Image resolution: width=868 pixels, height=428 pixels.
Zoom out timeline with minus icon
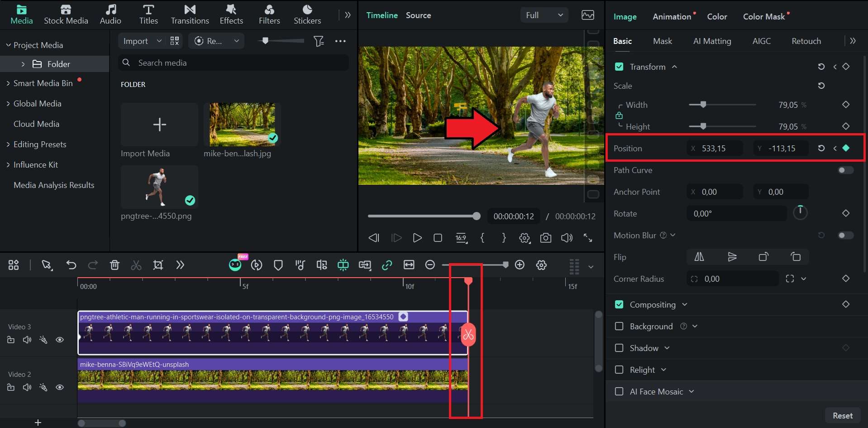tap(430, 265)
